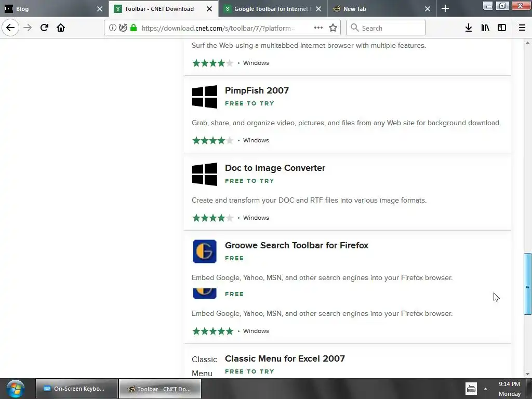Show hidden tray icons arrow

(x=486, y=389)
